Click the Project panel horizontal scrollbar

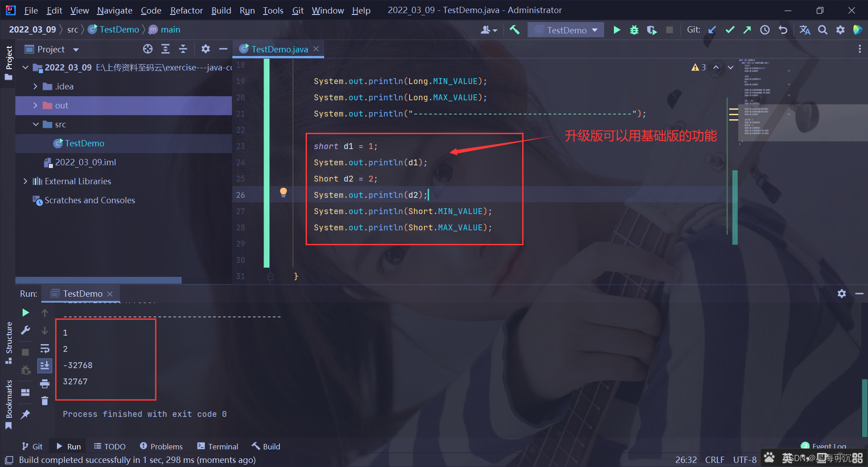click(99, 280)
